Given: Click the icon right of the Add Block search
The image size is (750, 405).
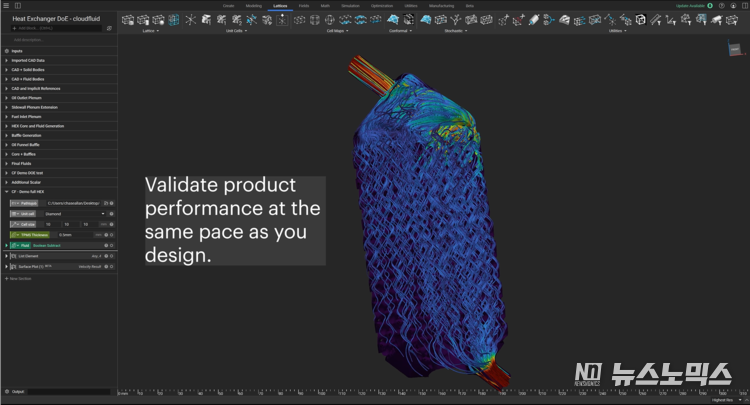Looking at the screenshot, I should (109, 28).
